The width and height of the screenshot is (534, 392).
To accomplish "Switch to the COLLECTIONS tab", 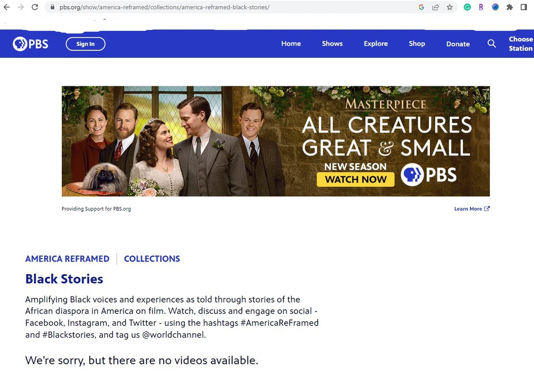I will click(x=152, y=259).
